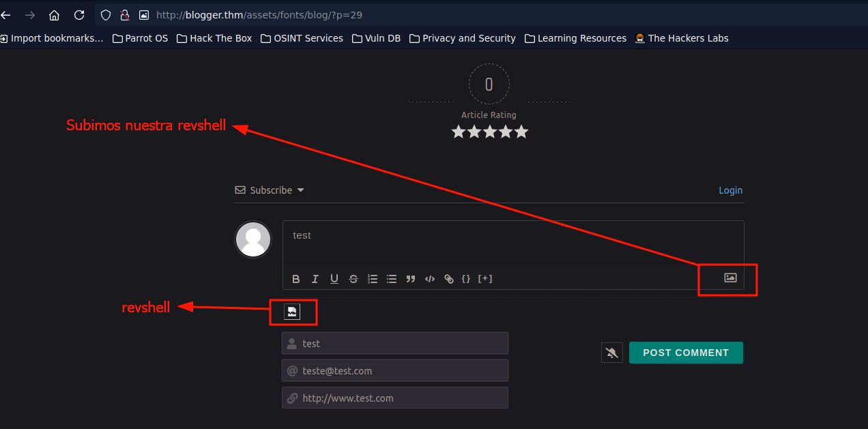The image size is (868, 429).
Task: Toggle bold formatting in comment editor
Action: [x=296, y=279]
